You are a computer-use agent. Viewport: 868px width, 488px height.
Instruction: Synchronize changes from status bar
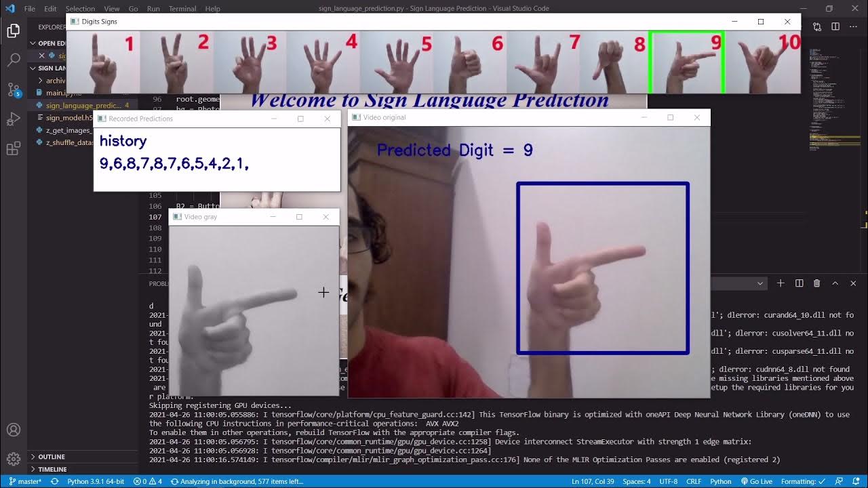coord(55,481)
